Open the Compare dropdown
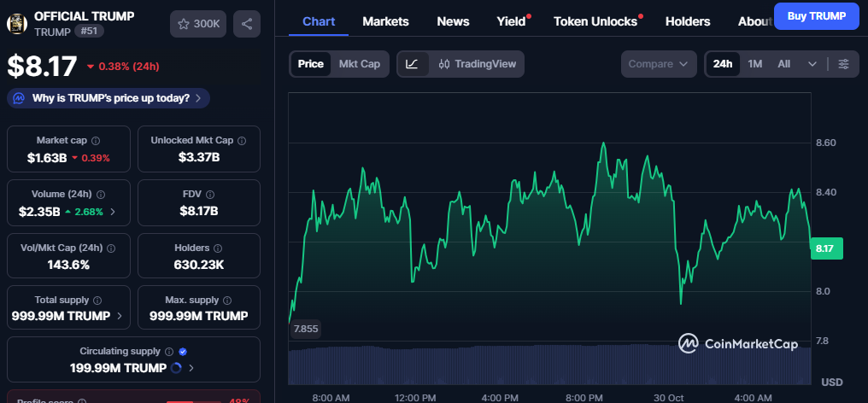The width and height of the screenshot is (868, 403). click(x=659, y=64)
